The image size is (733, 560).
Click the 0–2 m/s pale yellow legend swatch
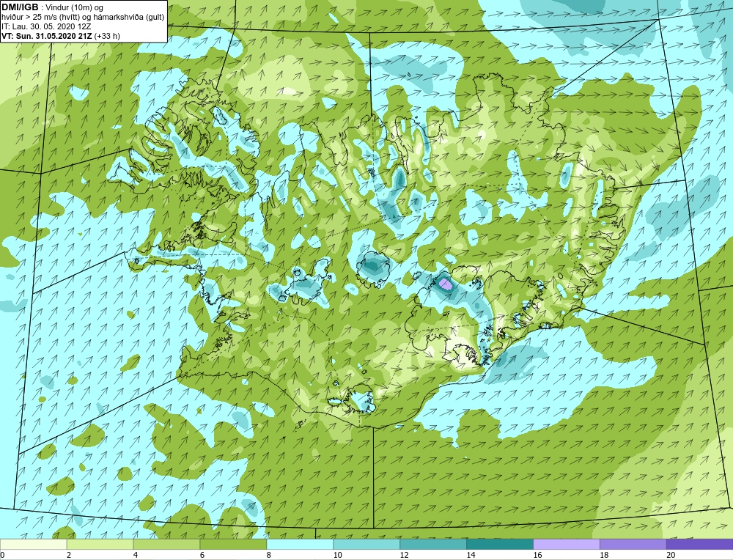pos(33,544)
